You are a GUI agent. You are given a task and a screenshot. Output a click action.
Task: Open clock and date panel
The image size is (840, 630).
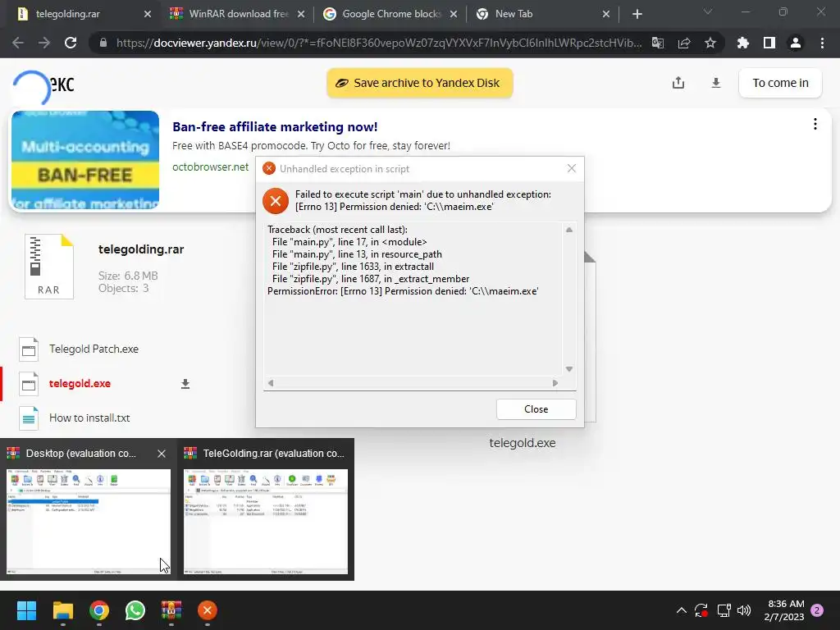[x=783, y=610]
